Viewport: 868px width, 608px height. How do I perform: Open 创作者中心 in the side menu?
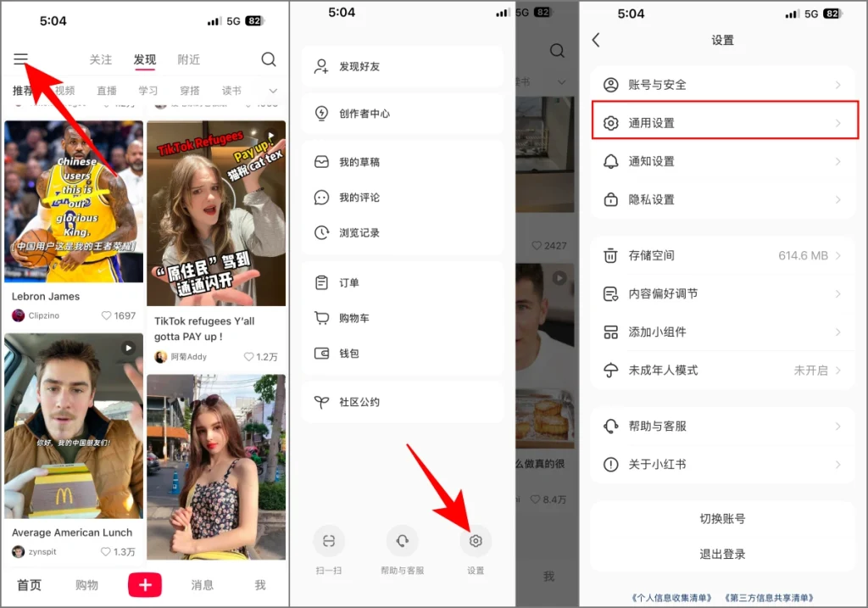pos(403,114)
